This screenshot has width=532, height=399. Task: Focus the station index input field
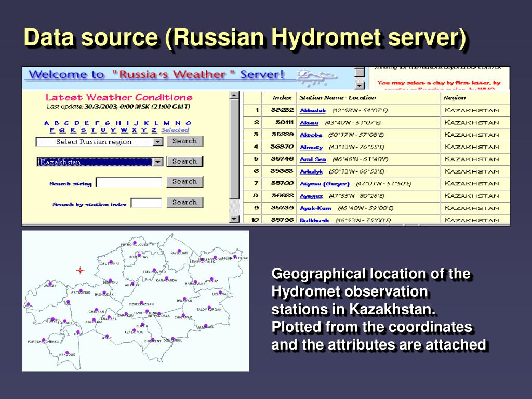146,203
